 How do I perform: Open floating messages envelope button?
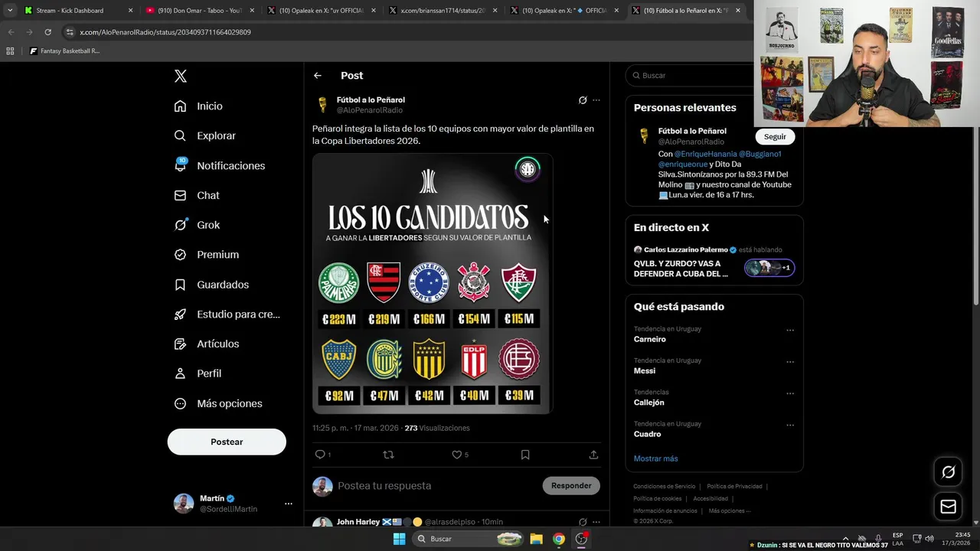948,507
